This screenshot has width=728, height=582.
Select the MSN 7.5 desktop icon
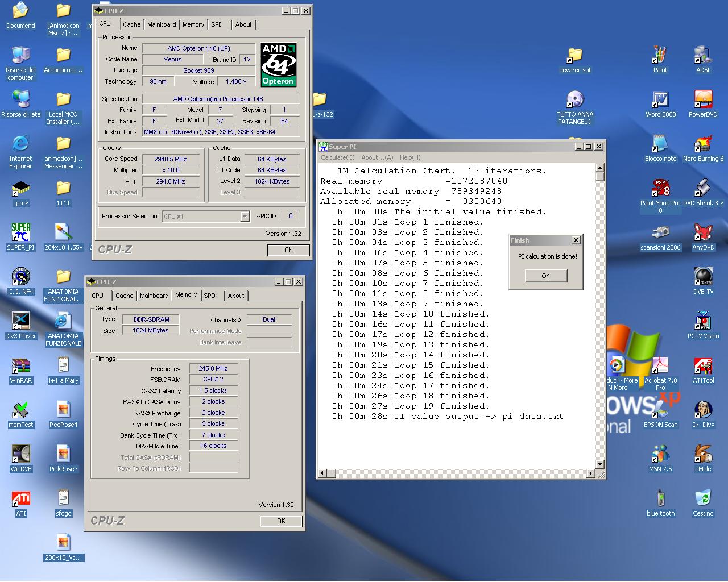tap(660, 459)
